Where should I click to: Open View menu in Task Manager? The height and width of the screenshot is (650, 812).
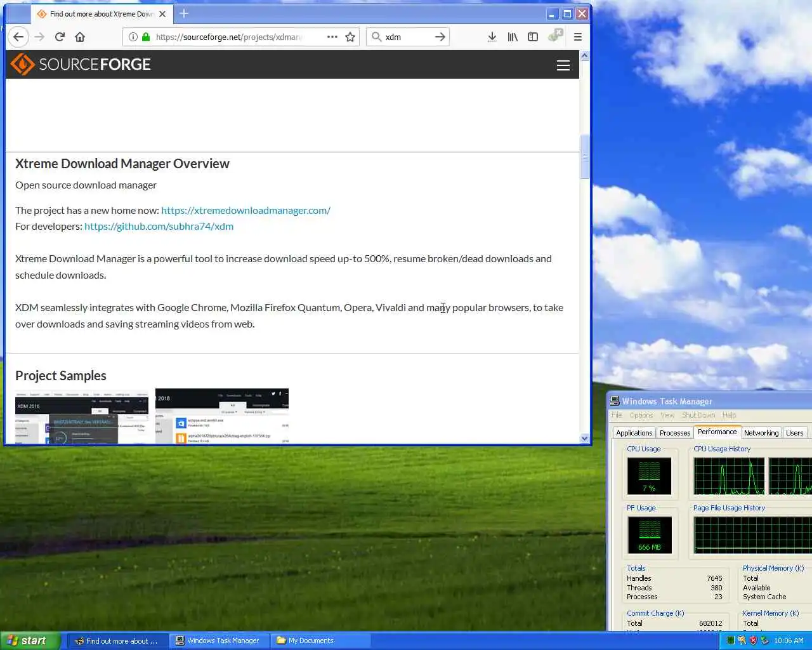667,415
